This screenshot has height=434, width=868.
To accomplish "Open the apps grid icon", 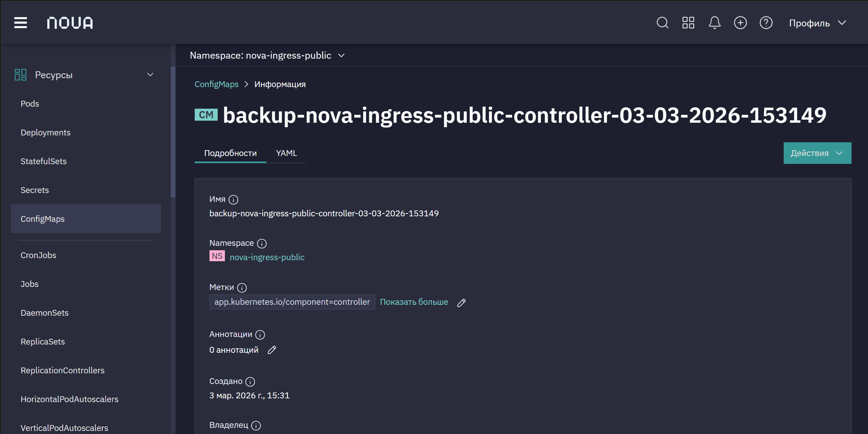I will [688, 23].
